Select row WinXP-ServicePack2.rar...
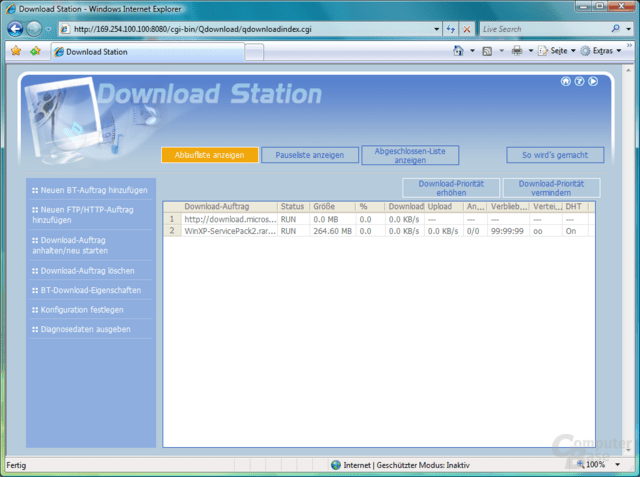Viewport: 640px width, 477px height. click(379, 231)
